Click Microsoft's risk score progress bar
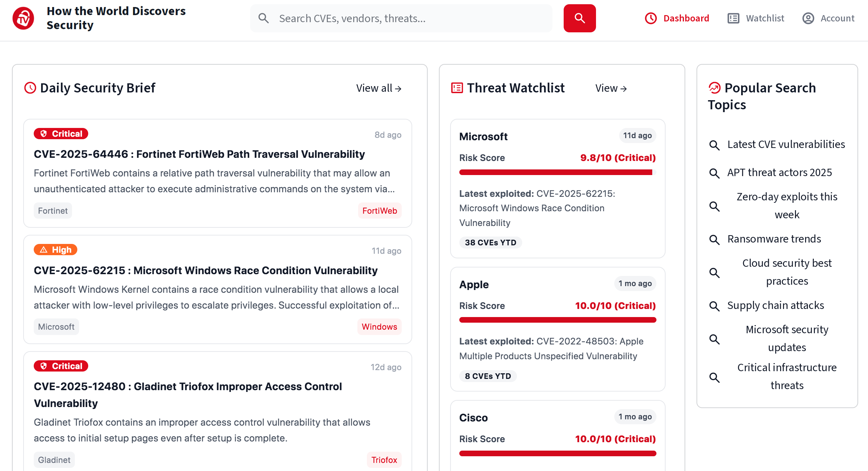 557,172
